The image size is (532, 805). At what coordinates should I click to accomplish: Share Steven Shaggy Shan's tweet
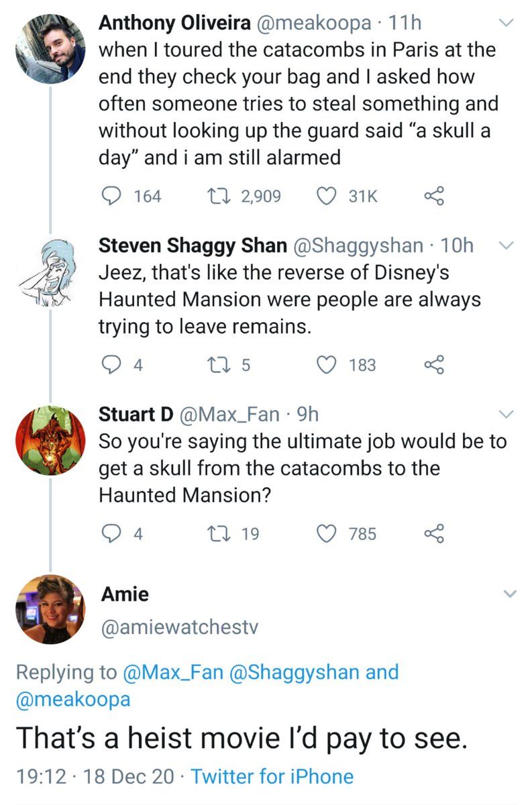435,365
